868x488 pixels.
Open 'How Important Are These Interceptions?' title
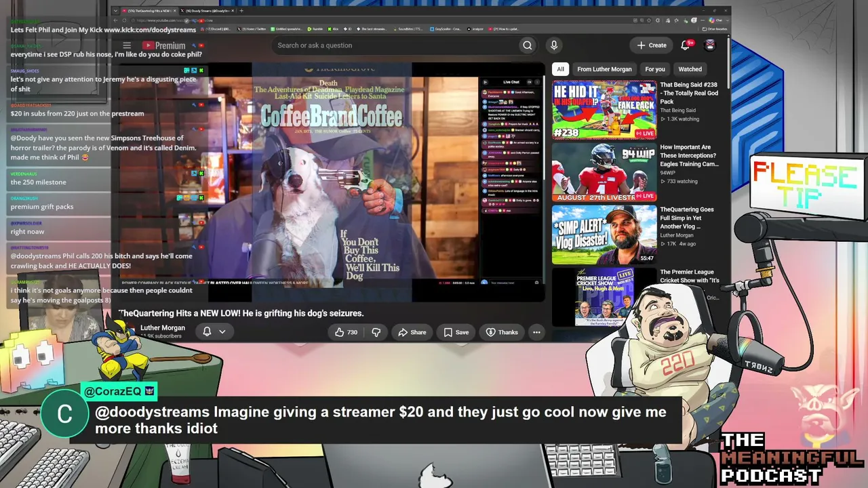pyautogui.click(x=689, y=155)
